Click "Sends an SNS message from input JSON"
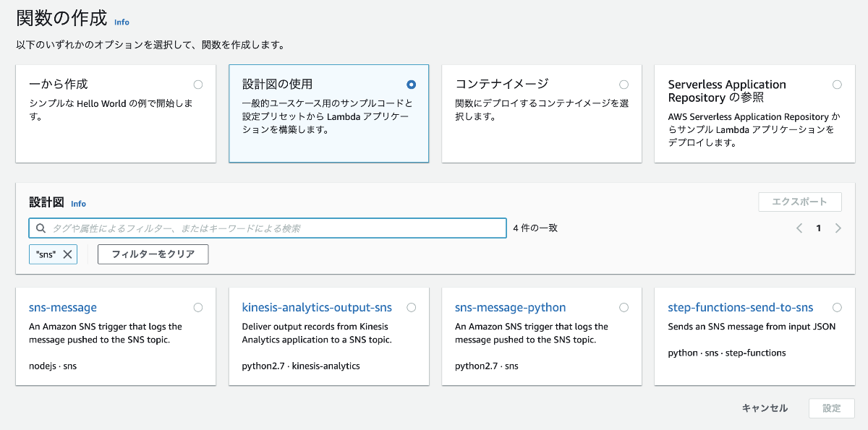Screen dimensions: 868x430 [752, 327]
